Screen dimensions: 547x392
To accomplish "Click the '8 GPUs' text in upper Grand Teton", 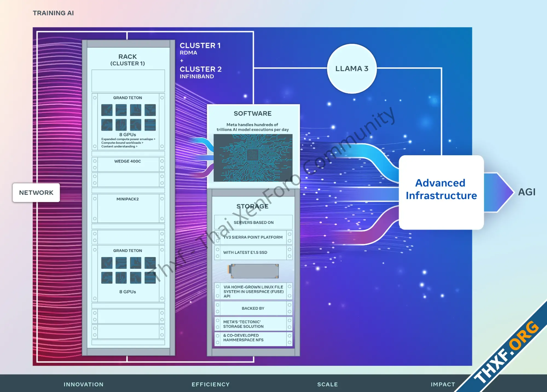I will coord(128,135).
